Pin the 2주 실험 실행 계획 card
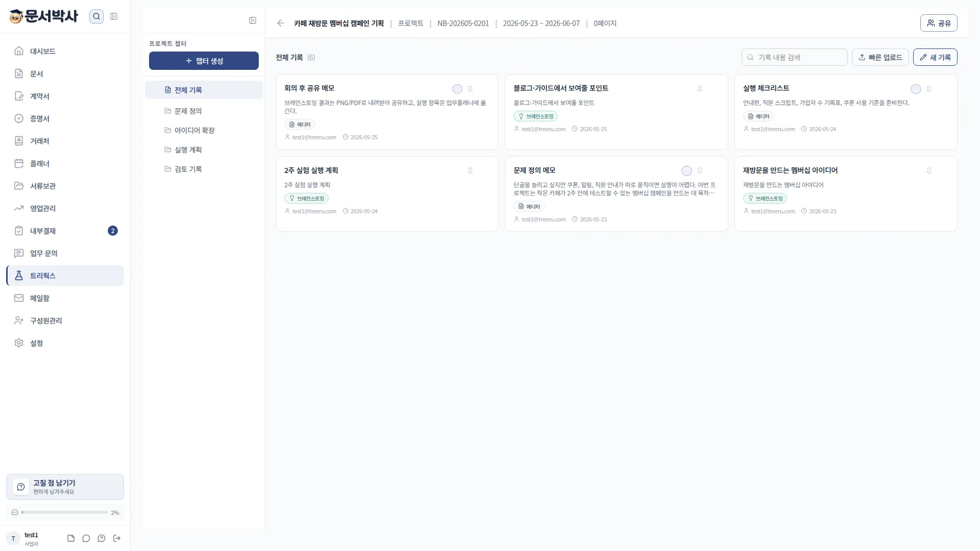 click(470, 170)
